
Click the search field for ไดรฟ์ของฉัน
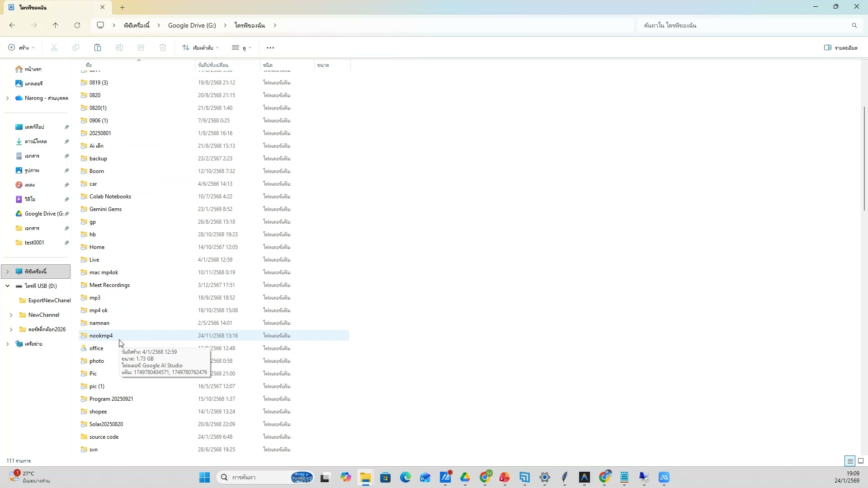746,25
